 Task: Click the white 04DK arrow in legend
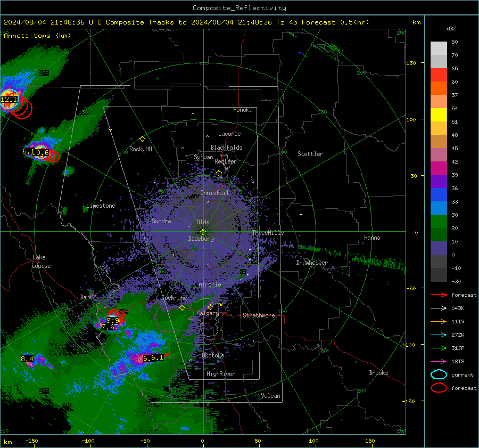click(x=439, y=308)
